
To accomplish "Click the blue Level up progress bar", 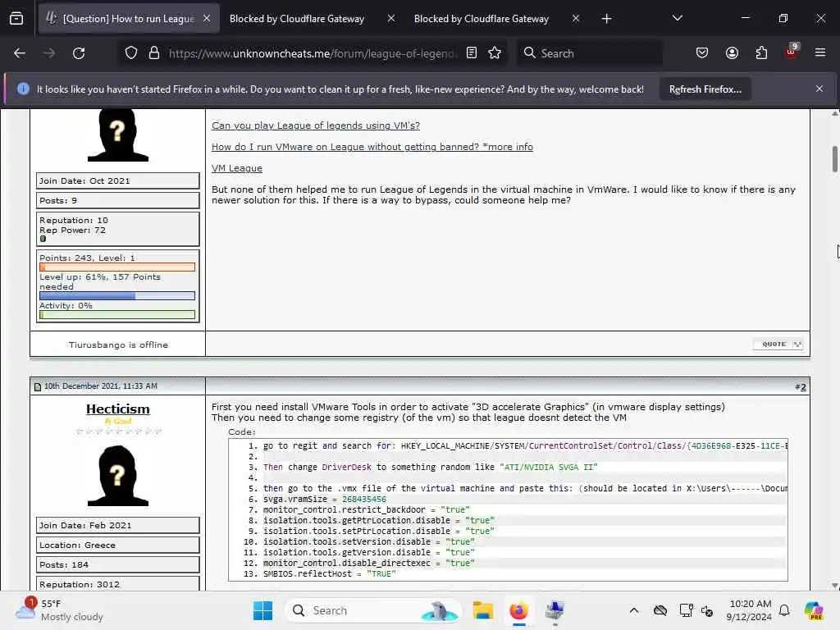I will click(117, 295).
